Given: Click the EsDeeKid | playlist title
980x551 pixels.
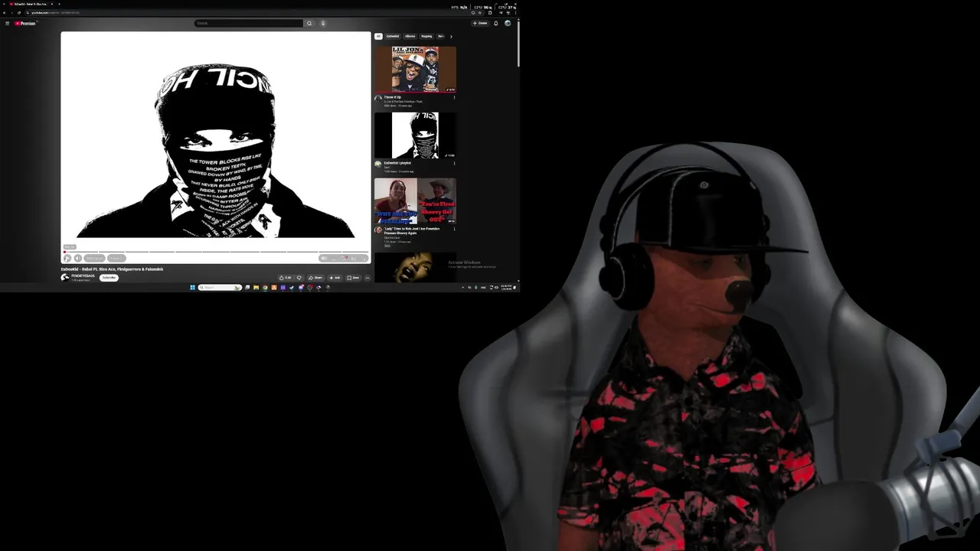Looking at the screenshot, I should tap(397, 163).
